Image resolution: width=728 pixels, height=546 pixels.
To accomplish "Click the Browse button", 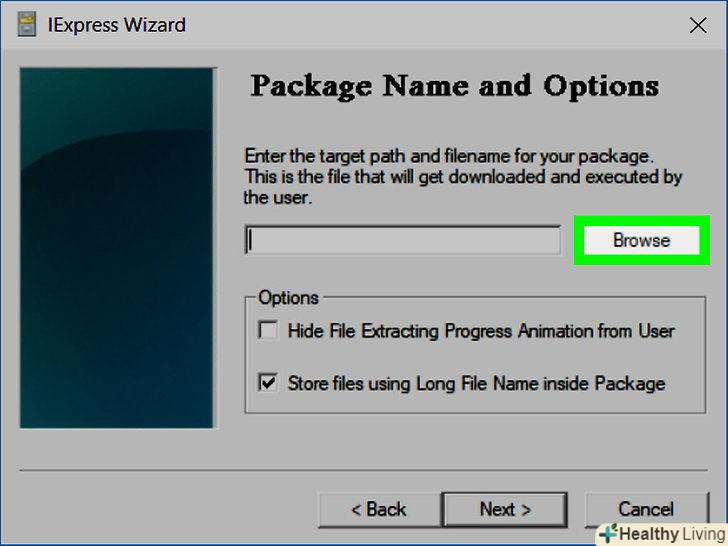I will click(641, 240).
